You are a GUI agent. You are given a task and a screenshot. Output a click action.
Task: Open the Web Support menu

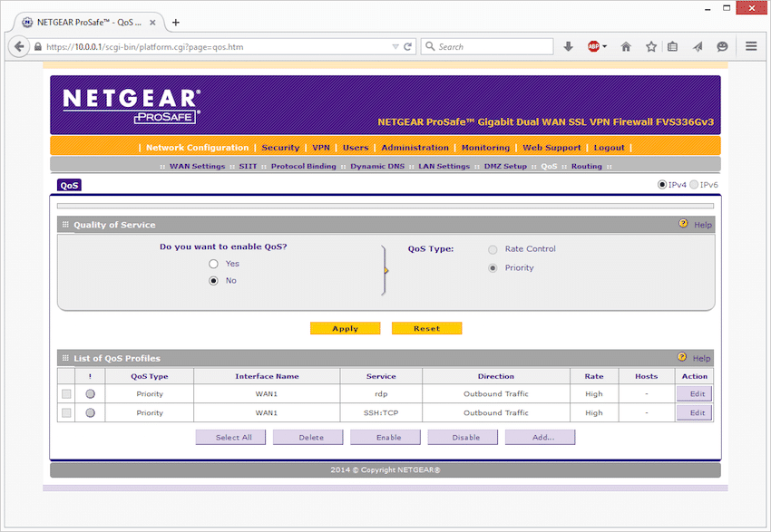pos(551,148)
